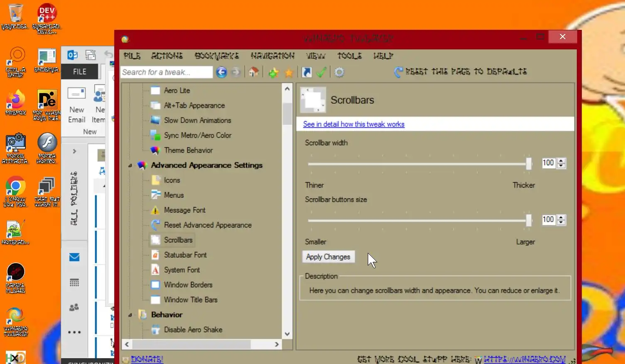Open the Home page toolbar icon
This screenshot has height=364, width=625.
click(x=253, y=72)
